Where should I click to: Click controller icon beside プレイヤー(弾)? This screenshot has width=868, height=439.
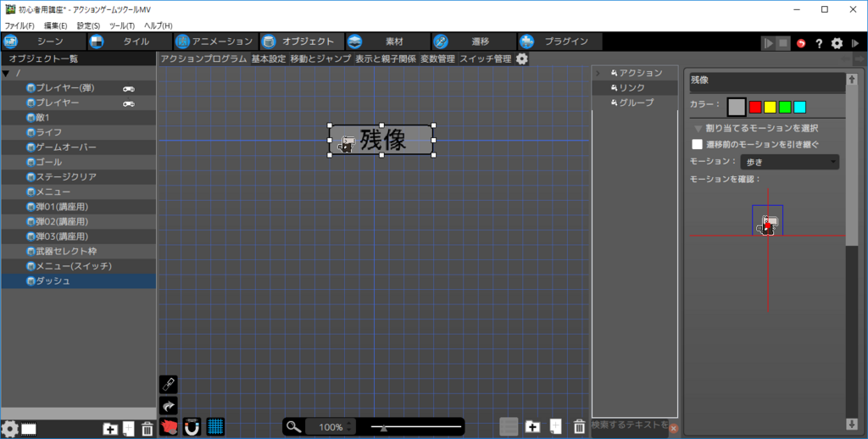pyautogui.click(x=129, y=89)
